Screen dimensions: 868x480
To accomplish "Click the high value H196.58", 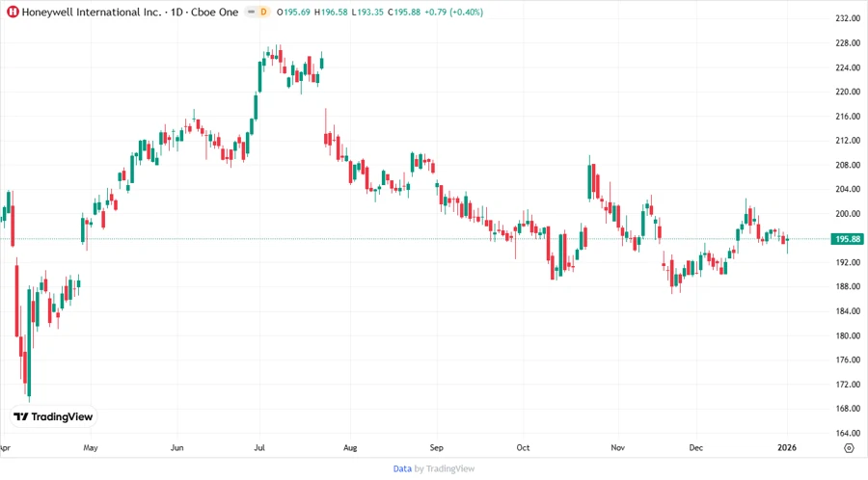I will click(x=331, y=12).
